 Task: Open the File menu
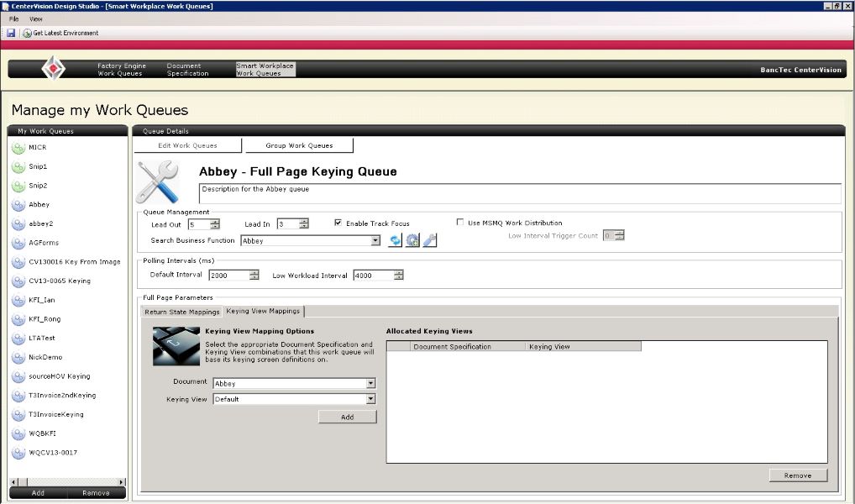click(14, 19)
